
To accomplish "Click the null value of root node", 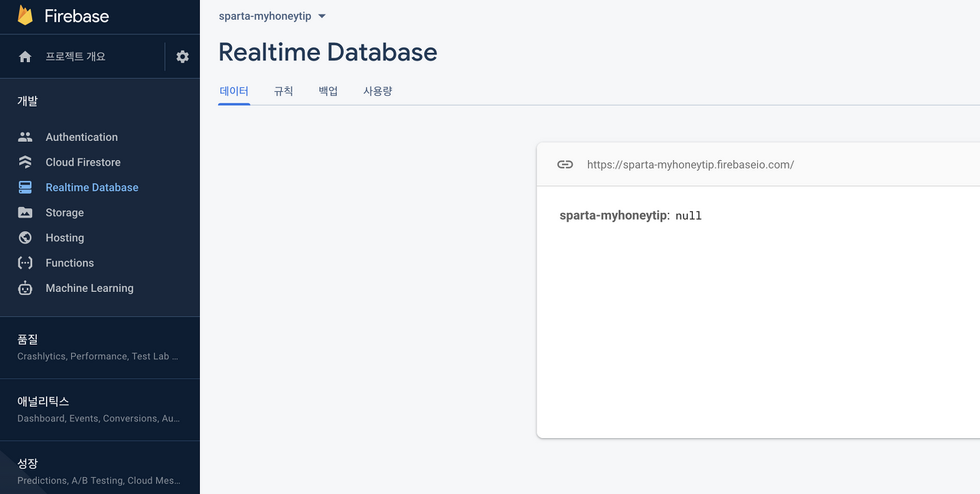I will [x=688, y=216].
